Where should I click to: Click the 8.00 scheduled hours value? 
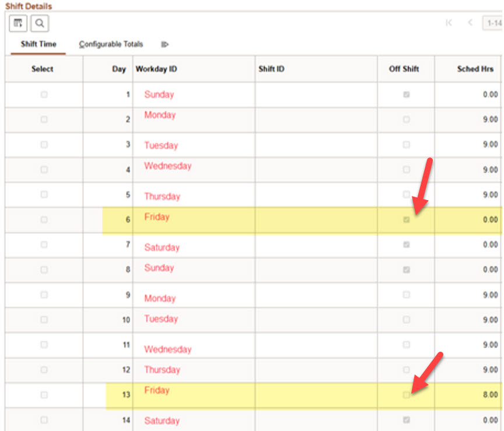(491, 395)
